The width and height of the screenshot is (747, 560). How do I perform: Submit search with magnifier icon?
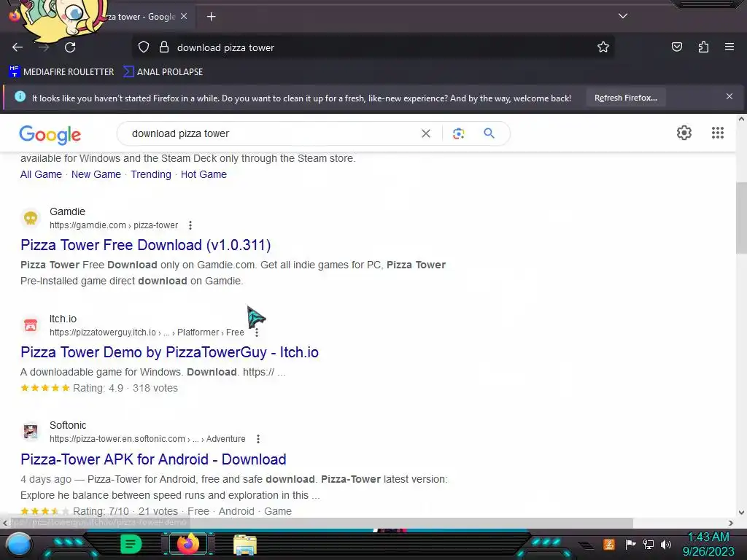[489, 133]
